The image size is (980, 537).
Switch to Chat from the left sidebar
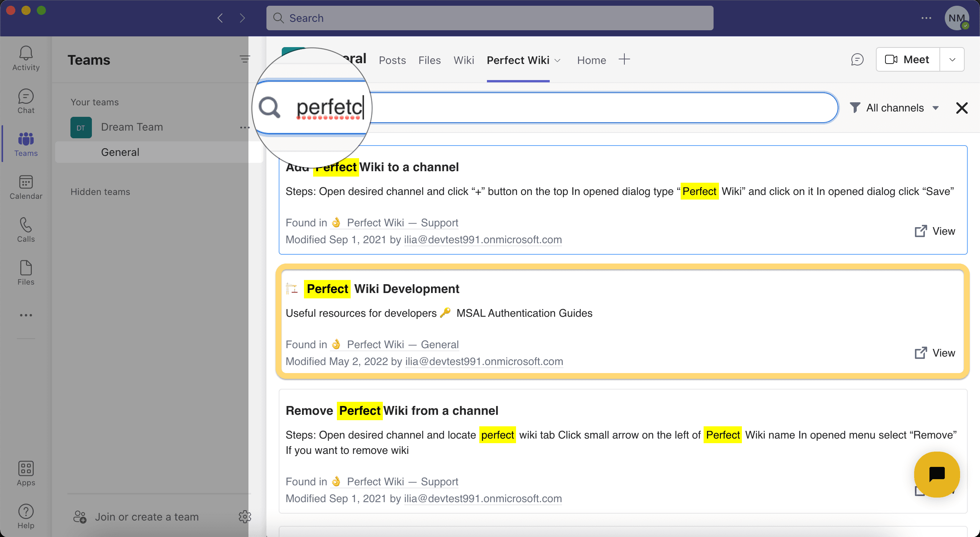tap(25, 101)
